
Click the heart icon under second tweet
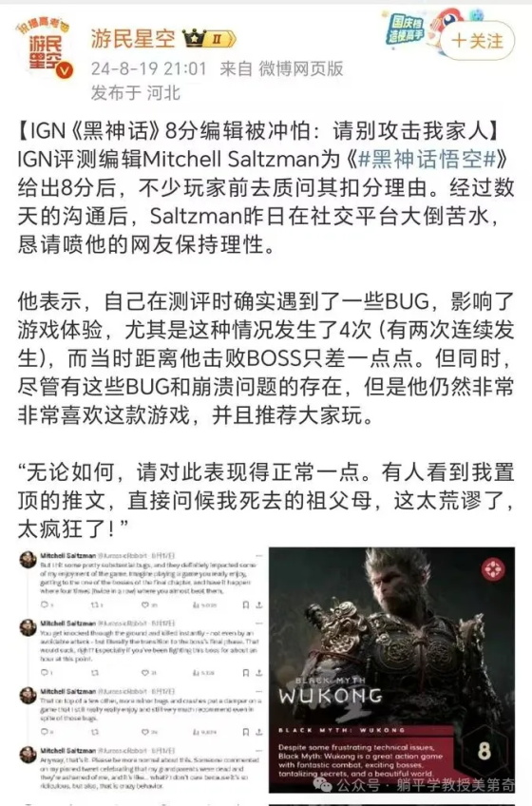(x=145, y=672)
